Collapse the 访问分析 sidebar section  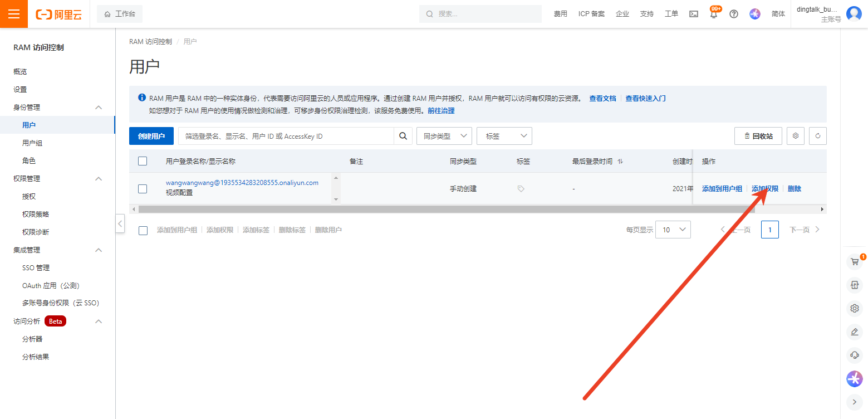coord(99,321)
